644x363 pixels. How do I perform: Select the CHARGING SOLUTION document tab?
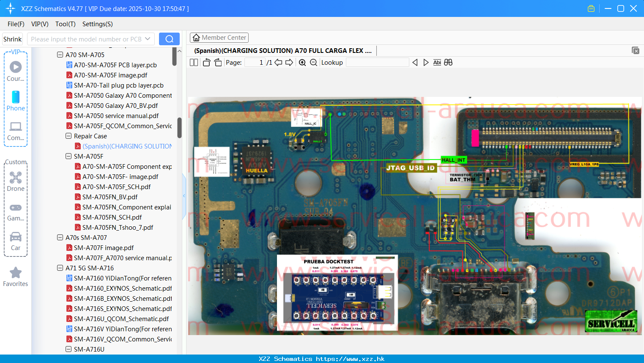[283, 50]
